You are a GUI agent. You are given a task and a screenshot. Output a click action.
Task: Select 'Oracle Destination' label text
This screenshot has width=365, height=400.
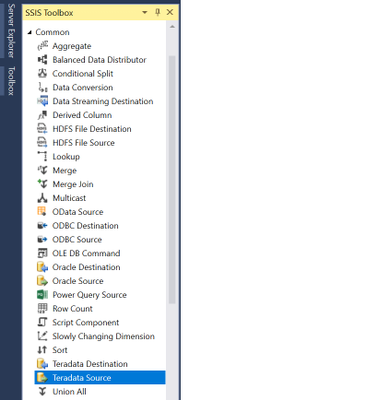(86, 267)
